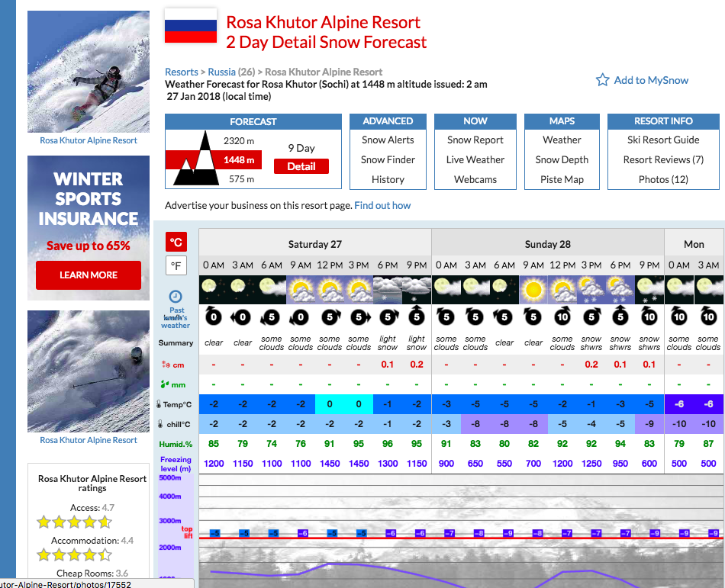
Task: Click the Humid.% row label
Action: 176,445
